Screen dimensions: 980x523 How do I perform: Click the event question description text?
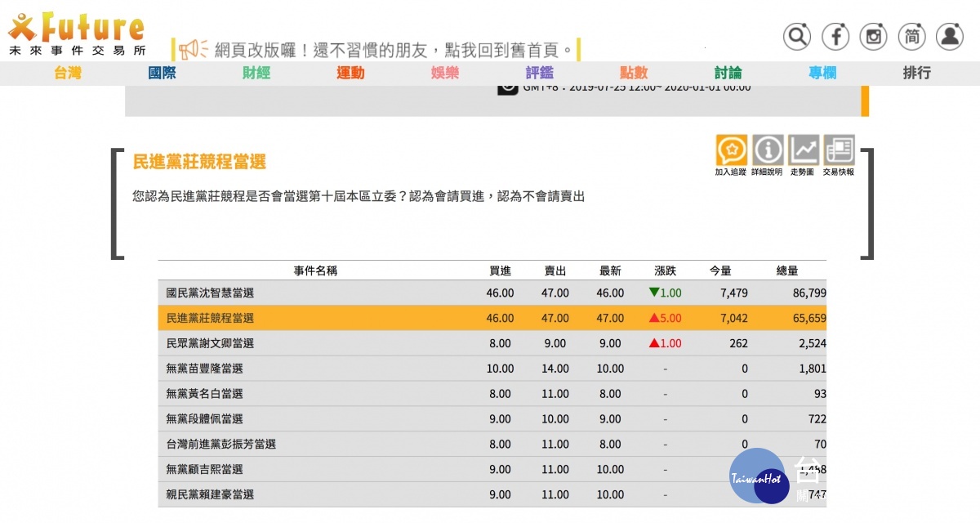pyautogui.click(x=359, y=196)
